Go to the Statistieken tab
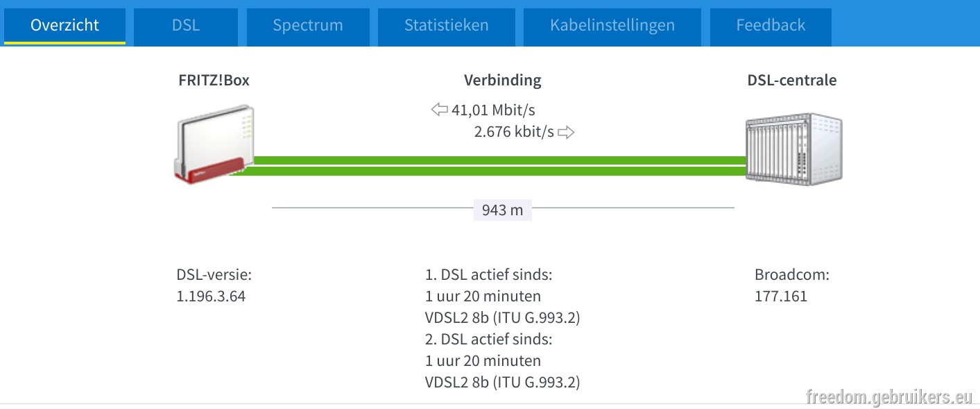Viewport: 980px width, 409px height. point(447,26)
